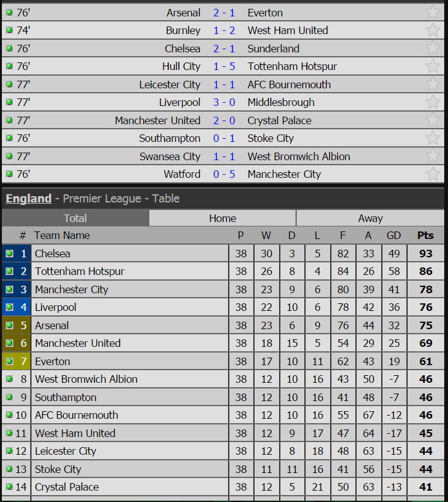448x502 pixels.
Task: Add Liverpool vs Middlesbrough to favorites
Action: click(x=433, y=102)
